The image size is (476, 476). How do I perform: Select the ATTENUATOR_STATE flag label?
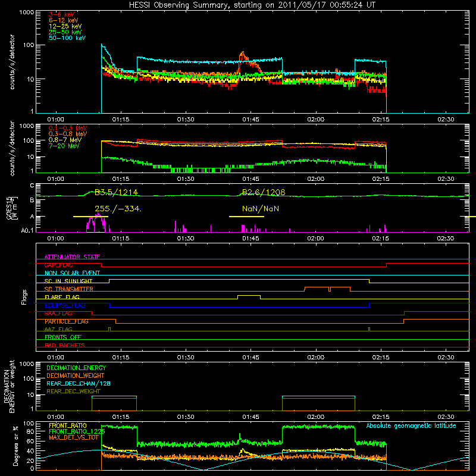coord(72,257)
